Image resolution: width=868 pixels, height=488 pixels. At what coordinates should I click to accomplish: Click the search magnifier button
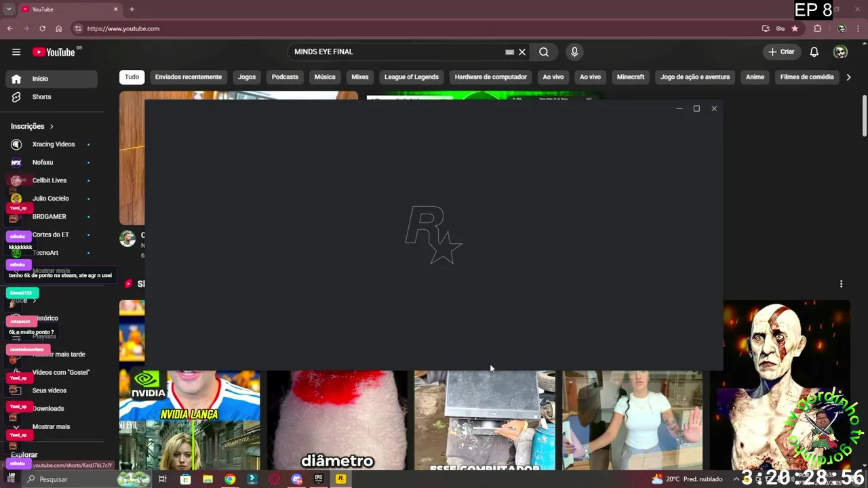(544, 52)
